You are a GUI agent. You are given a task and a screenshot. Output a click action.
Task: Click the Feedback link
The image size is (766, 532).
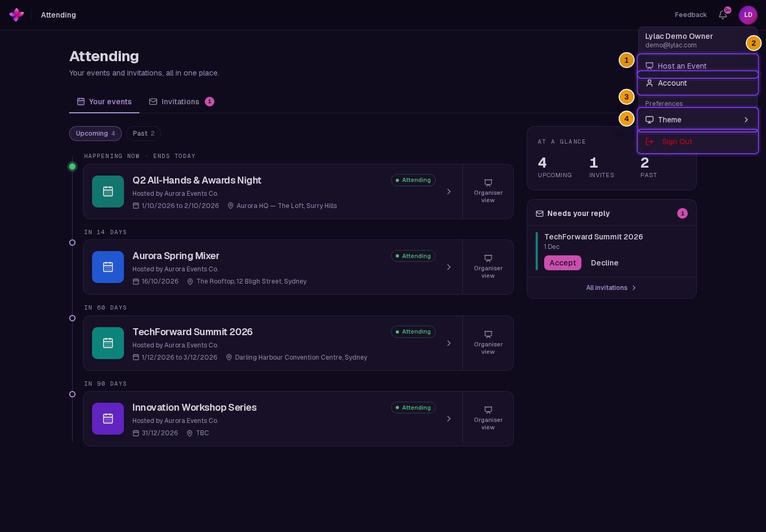pyautogui.click(x=690, y=15)
